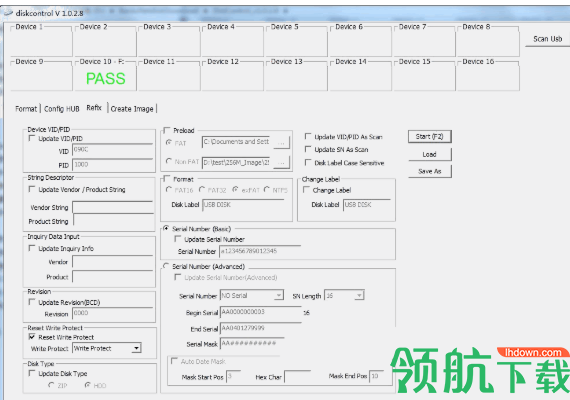This screenshot has width=570, height=400.
Task: Click the basic Serial Number input field
Action: pos(260,251)
